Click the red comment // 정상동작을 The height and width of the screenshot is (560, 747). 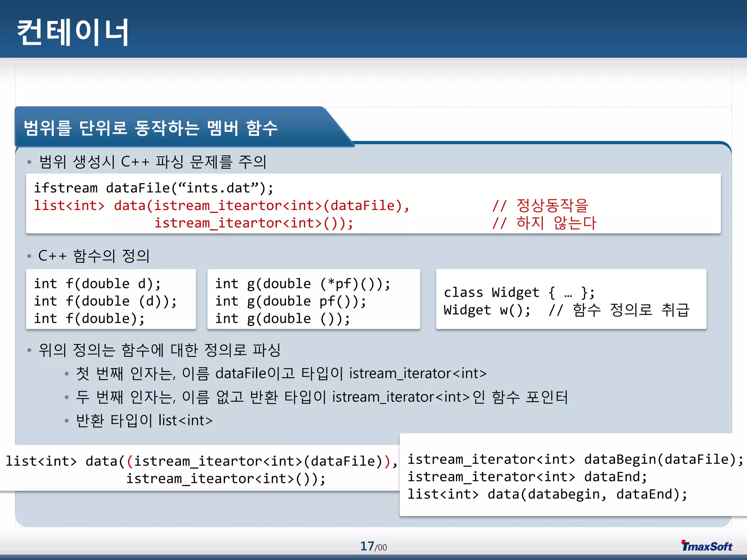tap(540, 206)
